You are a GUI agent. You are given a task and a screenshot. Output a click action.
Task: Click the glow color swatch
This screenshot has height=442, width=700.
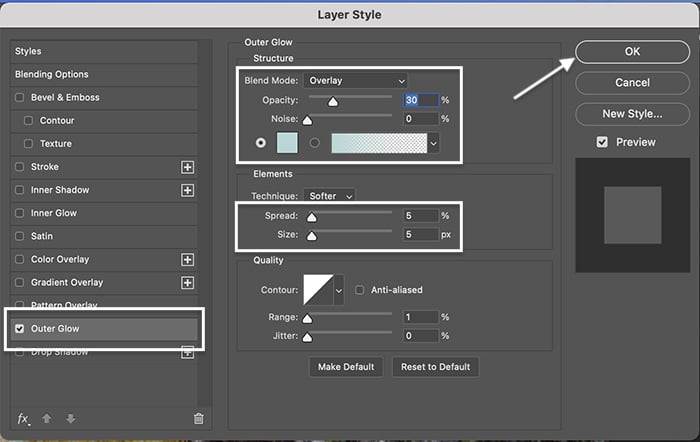tap(287, 143)
